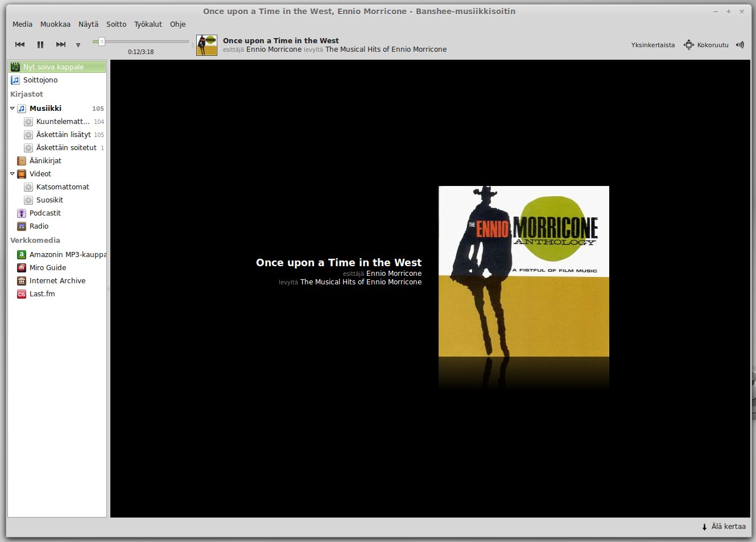Click the song position seek slider

click(141, 42)
